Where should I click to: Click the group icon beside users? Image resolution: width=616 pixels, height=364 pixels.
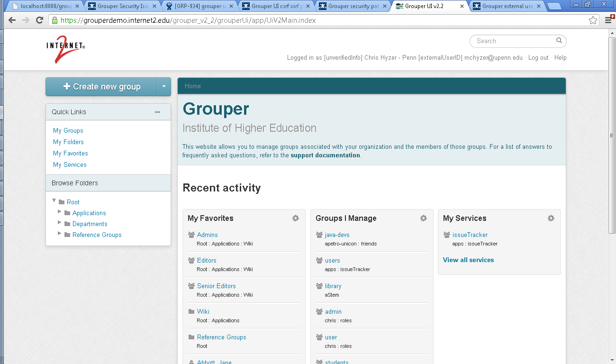(x=319, y=260)
